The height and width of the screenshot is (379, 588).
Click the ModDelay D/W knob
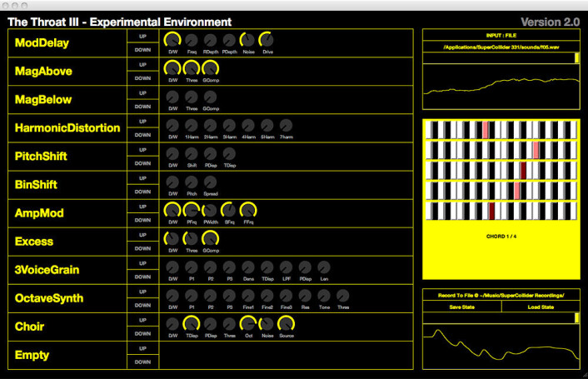pos(172,40)
